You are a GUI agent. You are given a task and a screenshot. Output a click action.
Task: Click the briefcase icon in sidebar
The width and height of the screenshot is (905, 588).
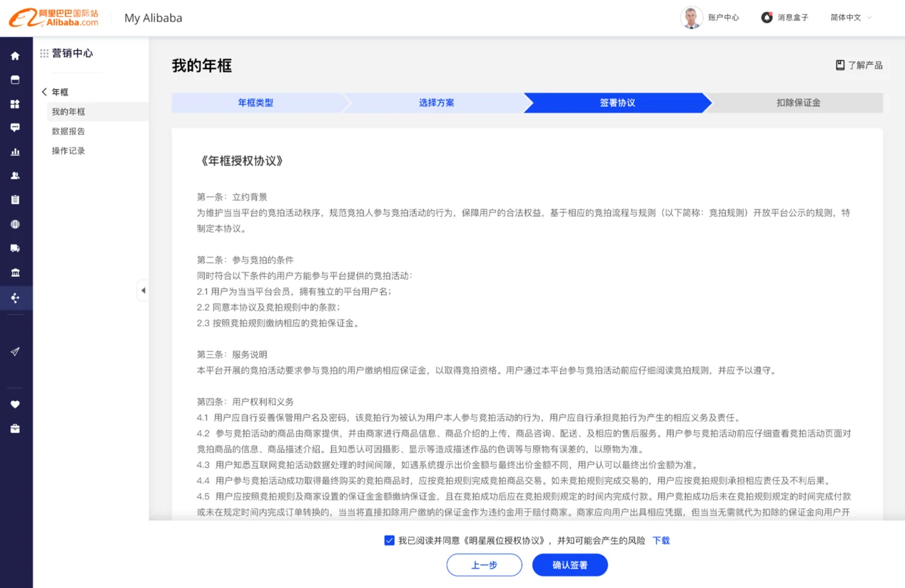pos(15,429)
